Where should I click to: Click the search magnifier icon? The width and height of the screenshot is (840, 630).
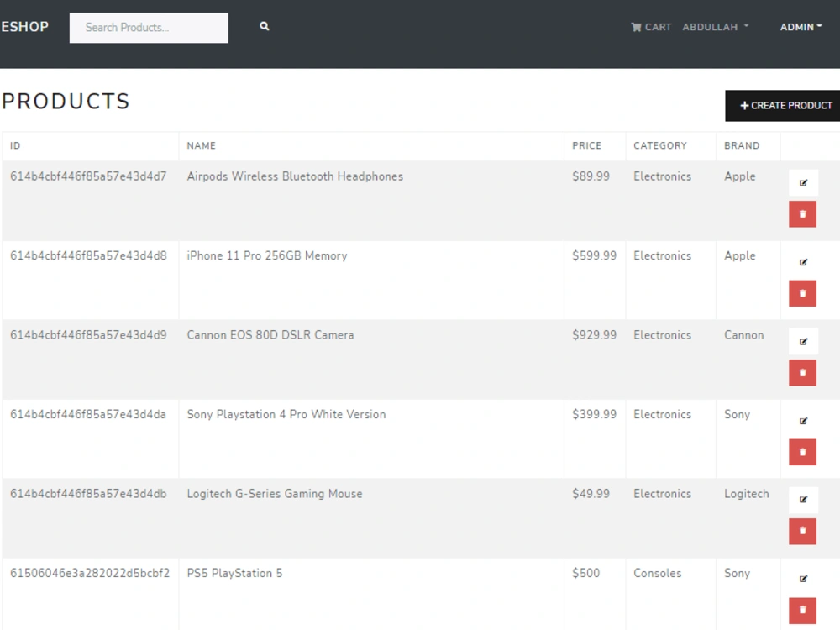[x=264, y=26]
